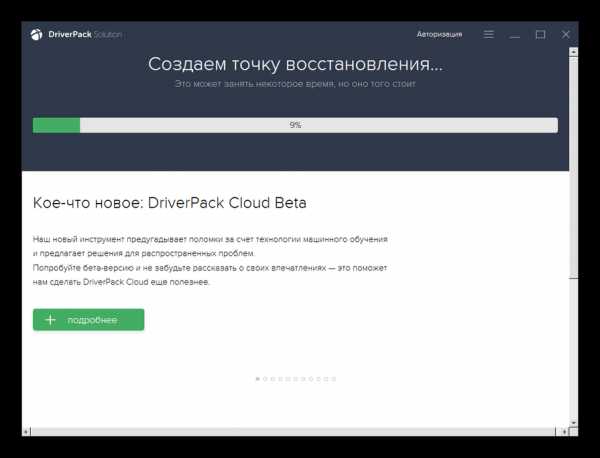Viewport: 600px width, 458px height.
Task: Select the second carousel dot
Action: coord(265,379)
